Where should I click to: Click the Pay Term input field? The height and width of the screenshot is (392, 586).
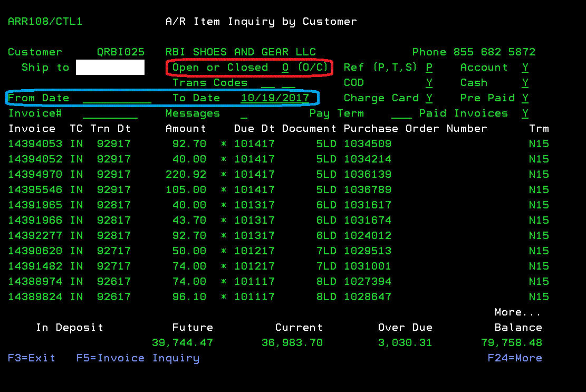click(x=401, y=113)
